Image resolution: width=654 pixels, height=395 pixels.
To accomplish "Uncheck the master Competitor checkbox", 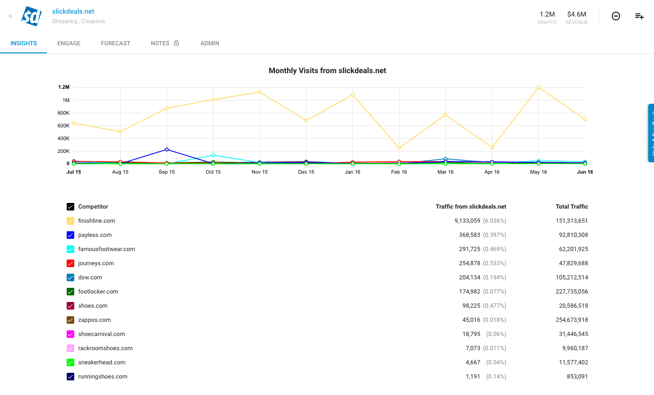I will click(x=70, y=207).
